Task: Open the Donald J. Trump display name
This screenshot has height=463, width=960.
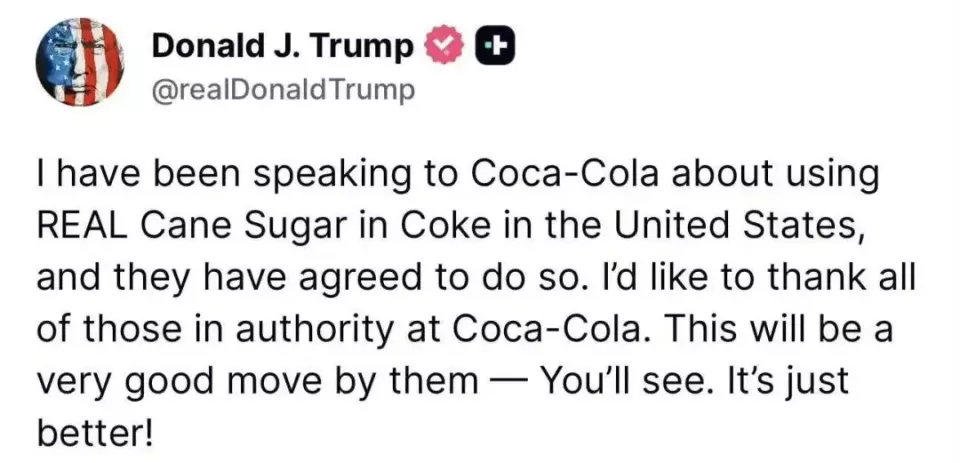Action: pos(282,46)
